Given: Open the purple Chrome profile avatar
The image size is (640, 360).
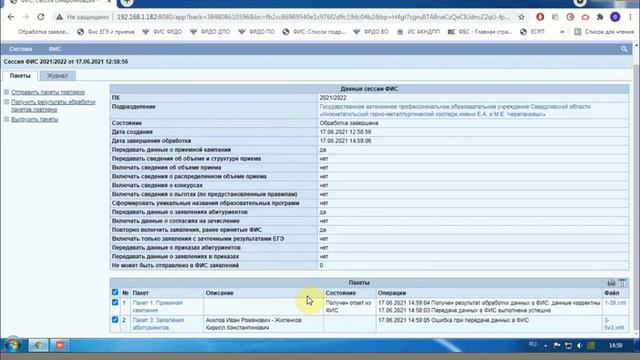Looking at the screenshot, I should [x=615, y=17].
